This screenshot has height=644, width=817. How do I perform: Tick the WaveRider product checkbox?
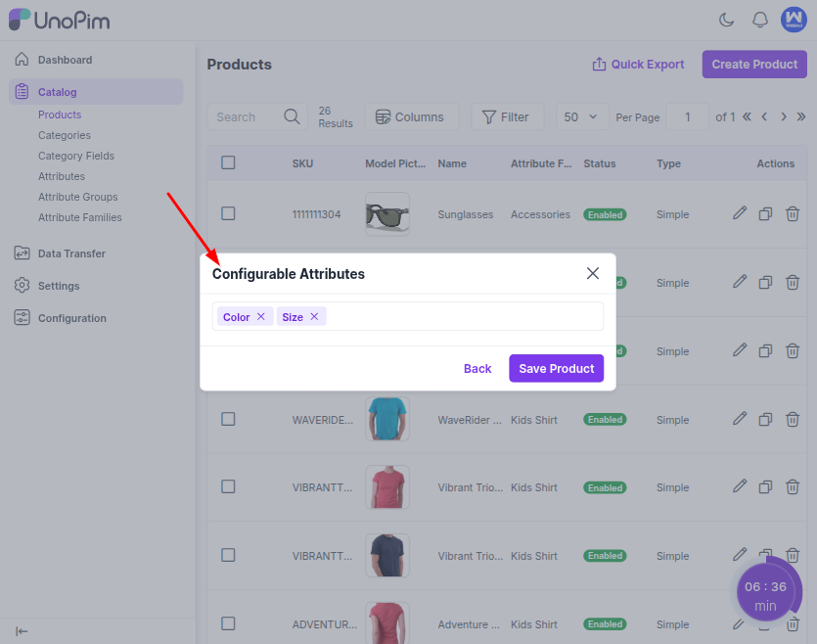(x=228, y=419)
